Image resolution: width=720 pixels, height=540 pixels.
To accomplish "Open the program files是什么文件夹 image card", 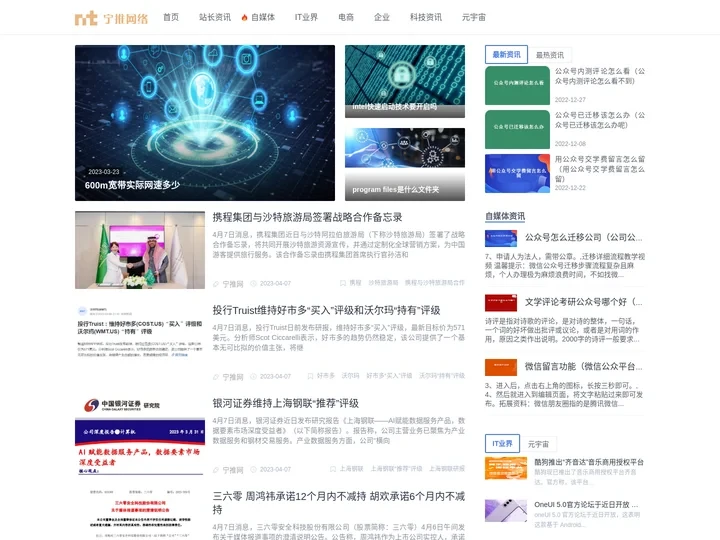I will point(405,164).
